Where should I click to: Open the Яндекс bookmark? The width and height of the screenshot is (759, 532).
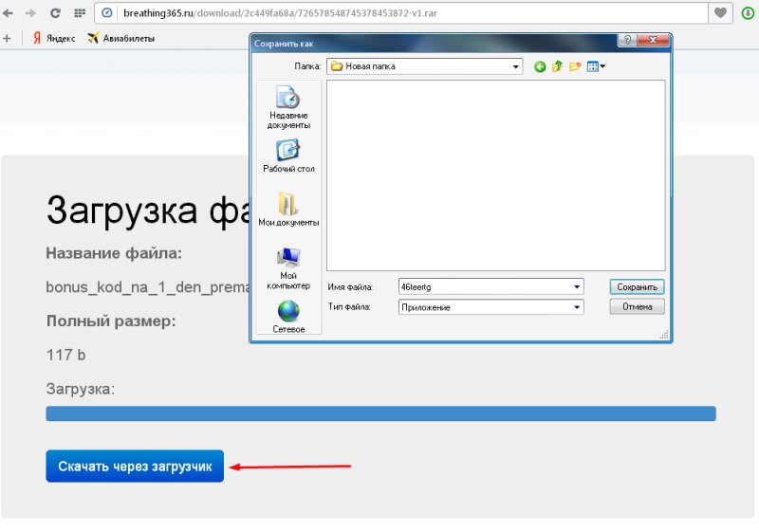coord(53,38)
